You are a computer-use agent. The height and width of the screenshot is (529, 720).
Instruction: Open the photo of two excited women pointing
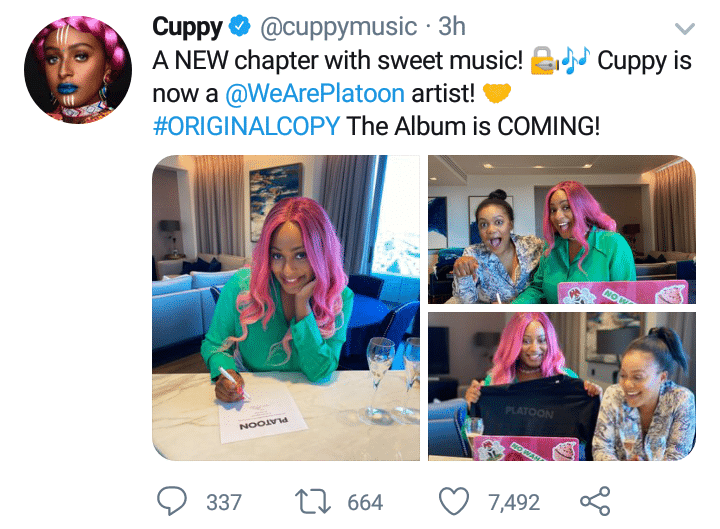pyautogui.click(x=562, y=230)
